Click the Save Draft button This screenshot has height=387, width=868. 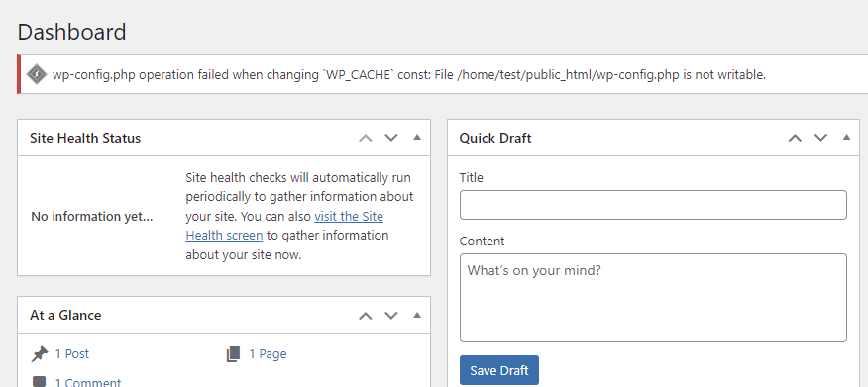pyautogui.click(x=499, y=370)
